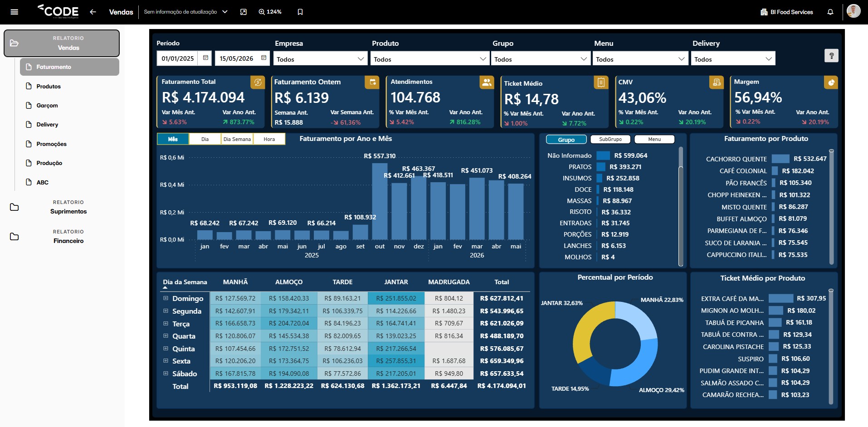Select the SubGrupo breakdown button

(610, 140)
